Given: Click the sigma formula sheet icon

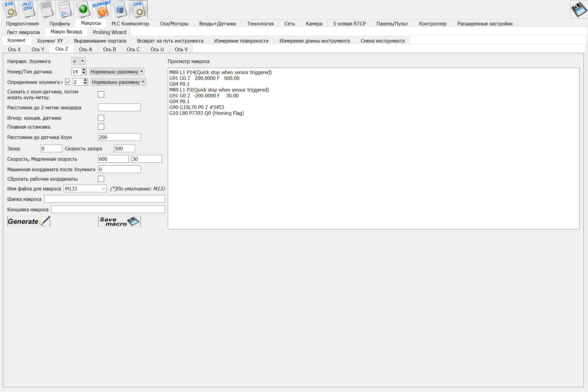Looking at the screenshot, I should click(65, 9).
